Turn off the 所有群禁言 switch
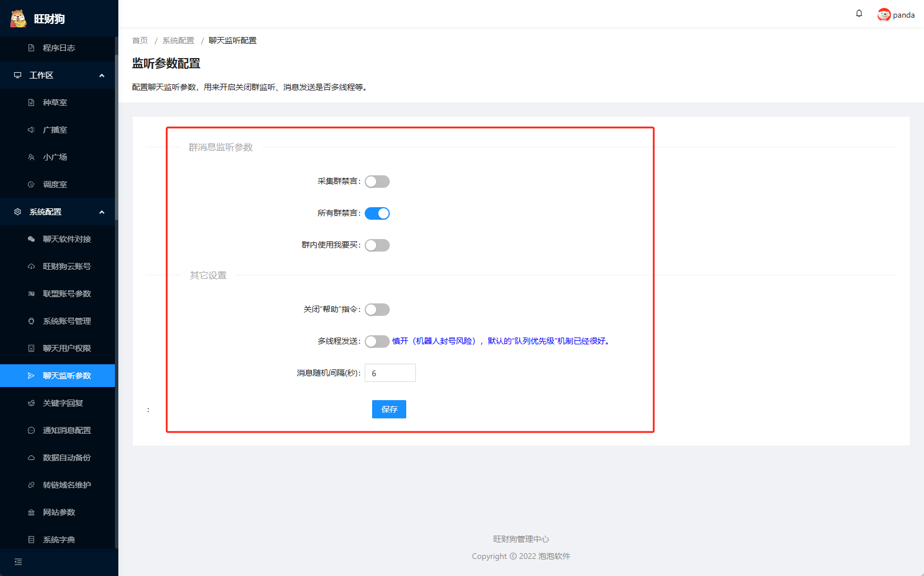The width and height of the screenshot is (924, 576). [377, 213]
